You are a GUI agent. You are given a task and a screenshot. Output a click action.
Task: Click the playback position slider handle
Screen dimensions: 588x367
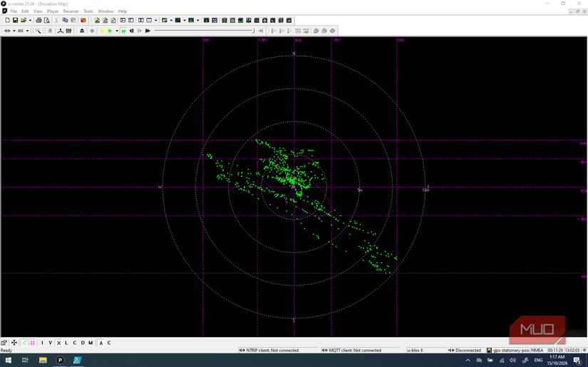[254, 31]
